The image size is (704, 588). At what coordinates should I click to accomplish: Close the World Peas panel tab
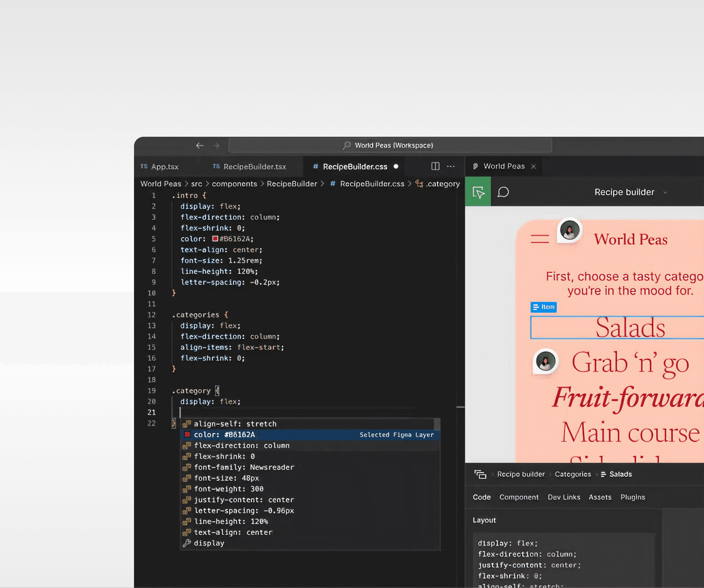point(534,167)
